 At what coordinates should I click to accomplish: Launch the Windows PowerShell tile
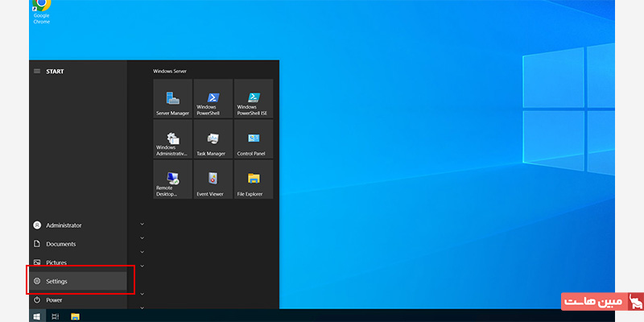[x=213, y=99]
